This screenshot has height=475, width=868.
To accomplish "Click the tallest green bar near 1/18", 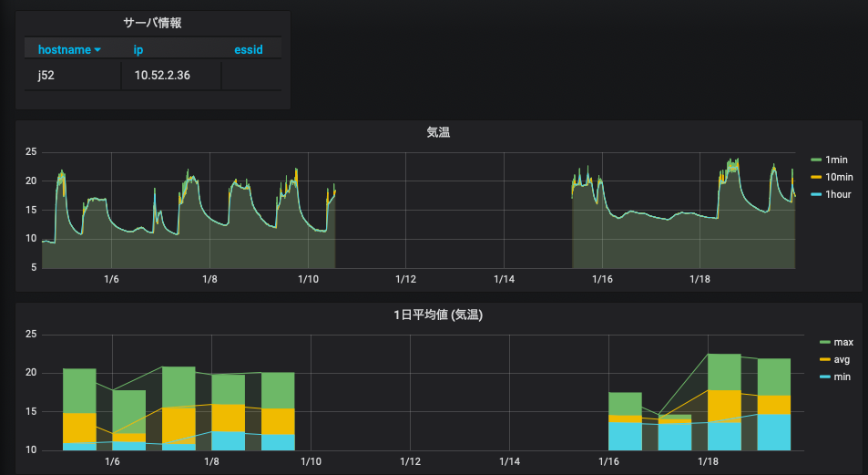I will (724, 371).
